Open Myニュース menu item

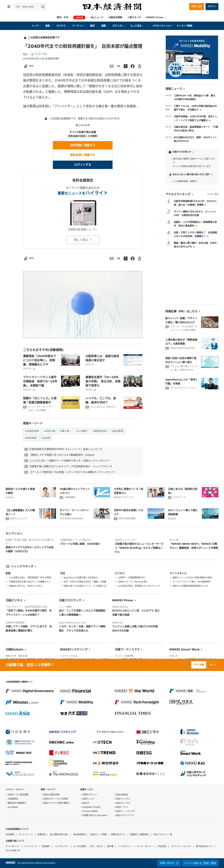97,17
